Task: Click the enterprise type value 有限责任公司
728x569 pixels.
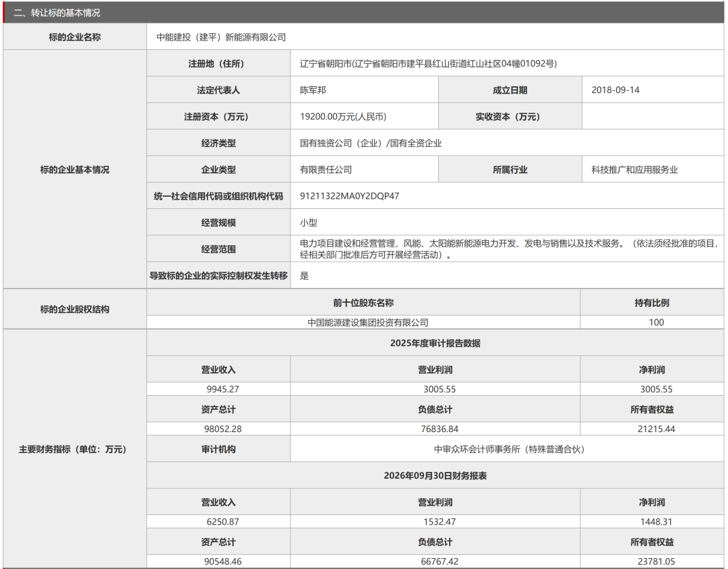Action: point(326,169)
